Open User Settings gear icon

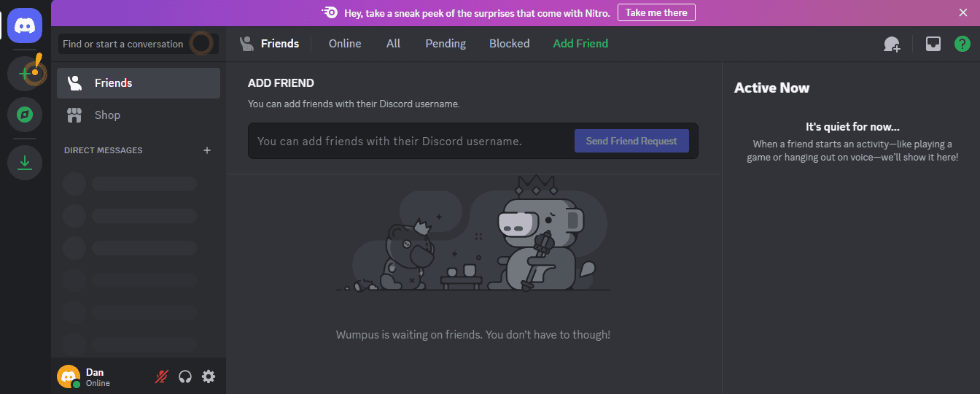point(209,376)
